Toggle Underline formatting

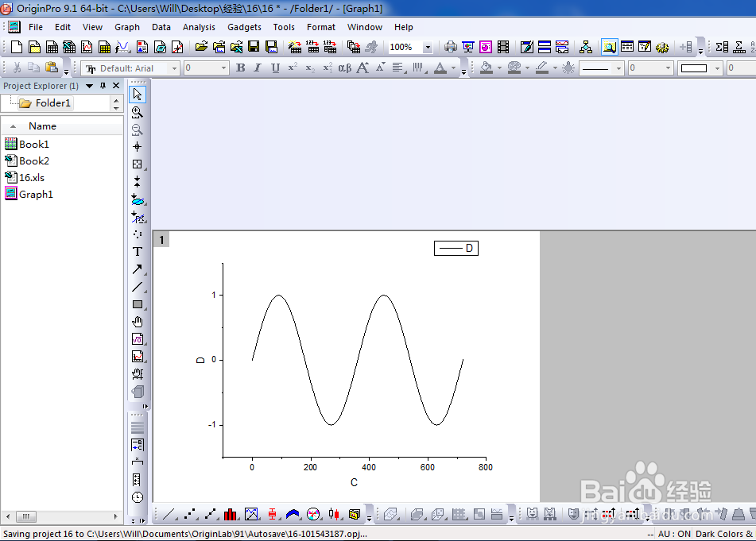pyautogui.click(x=275, y=68)
